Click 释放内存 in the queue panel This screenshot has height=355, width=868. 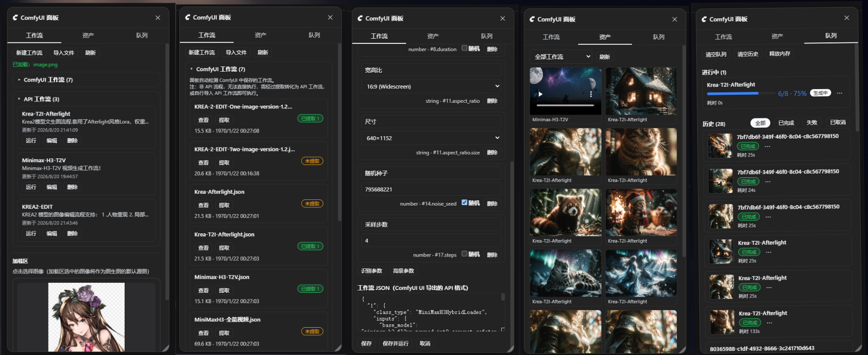[x=780, y=54]
